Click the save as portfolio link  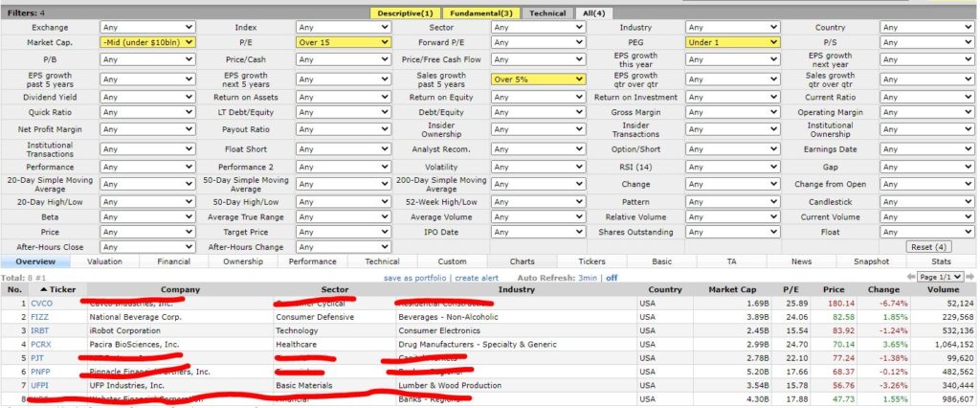tap(415, 278)
